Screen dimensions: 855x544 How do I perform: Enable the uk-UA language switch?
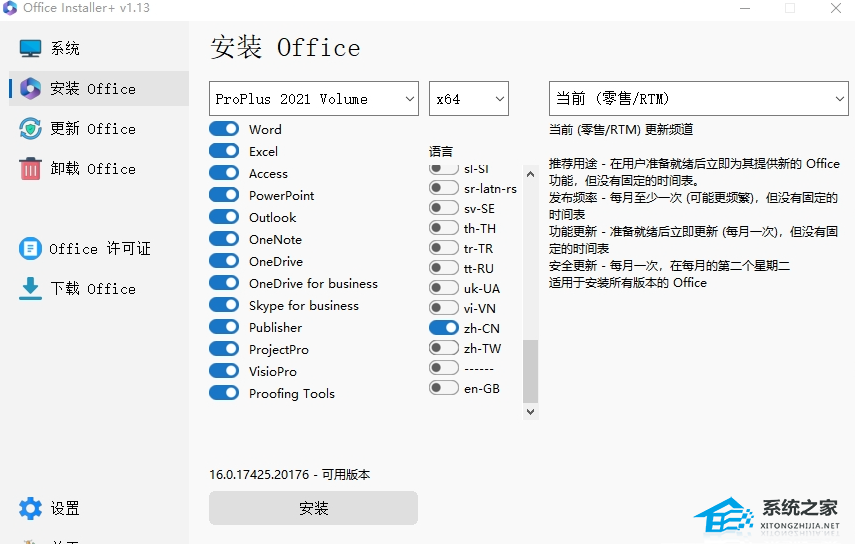tap(443, 288)
